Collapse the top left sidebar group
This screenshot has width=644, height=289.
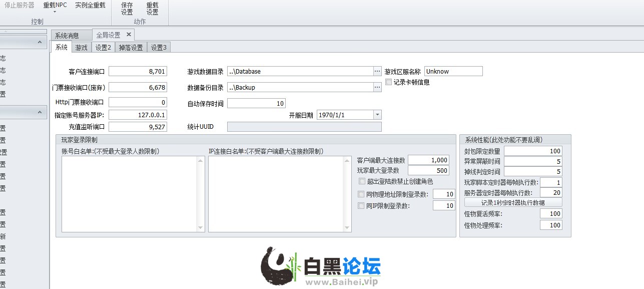(40, 43)
